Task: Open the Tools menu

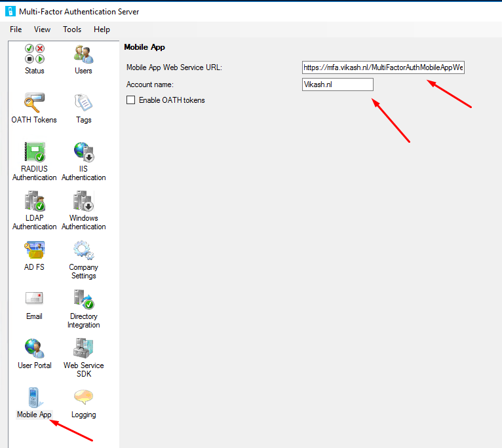Action: pyautogui.click(x=72, y=29)
